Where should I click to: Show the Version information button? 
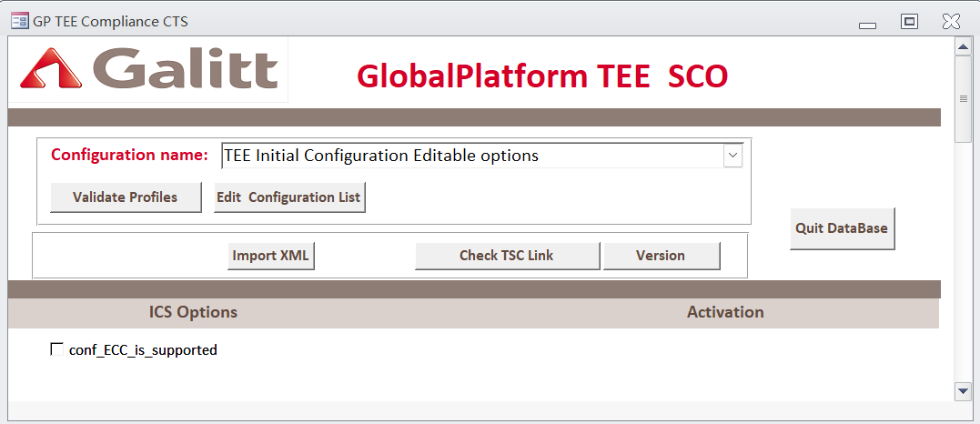pos(661,256)
